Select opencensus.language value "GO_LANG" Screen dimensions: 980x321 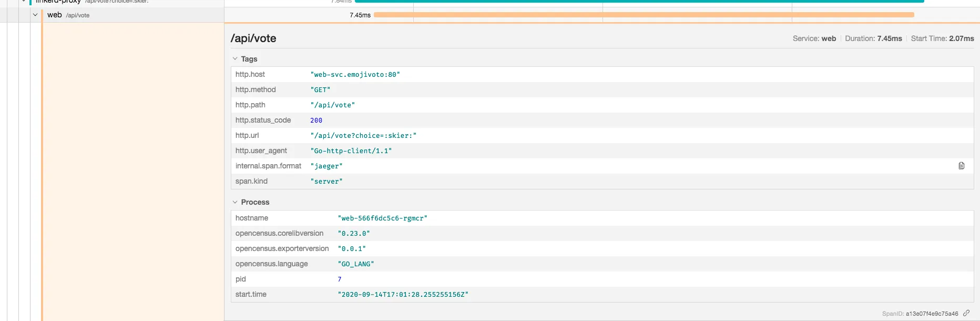[x=356, y=264]
